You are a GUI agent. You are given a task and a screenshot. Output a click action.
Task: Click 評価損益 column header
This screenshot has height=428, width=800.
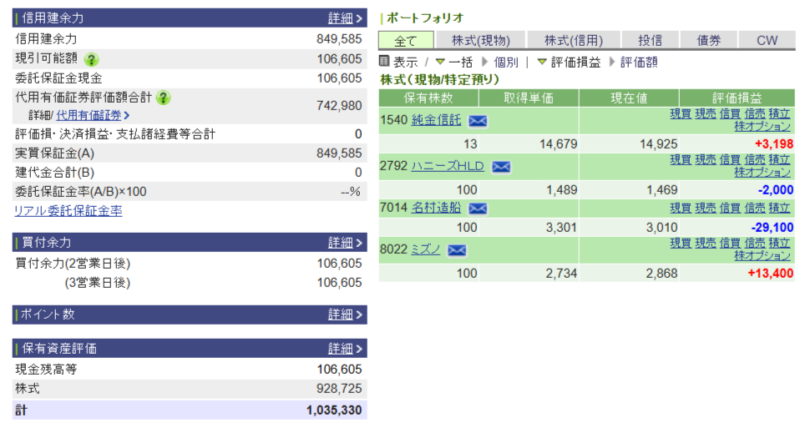(x=737, y=98)
